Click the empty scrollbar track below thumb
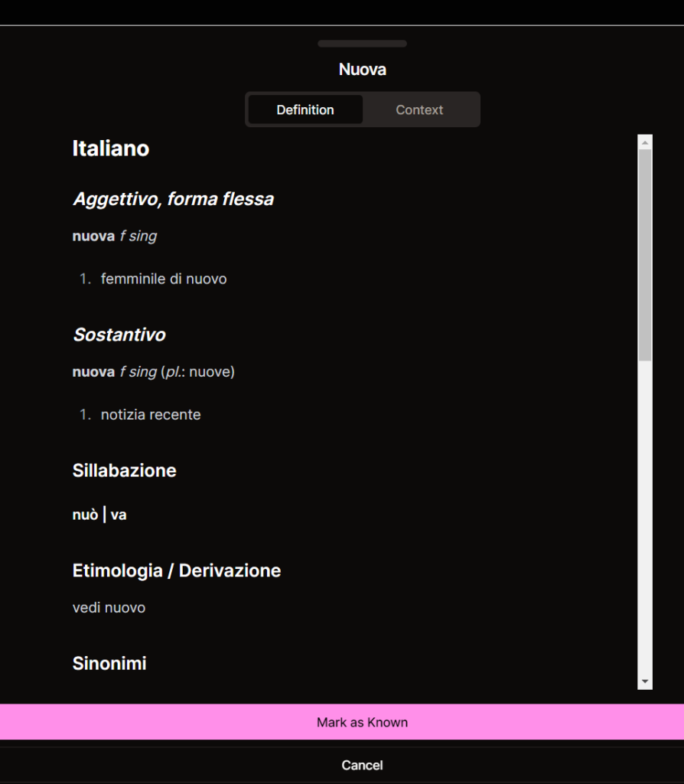The image size is (684, 784). click(645, 521)
